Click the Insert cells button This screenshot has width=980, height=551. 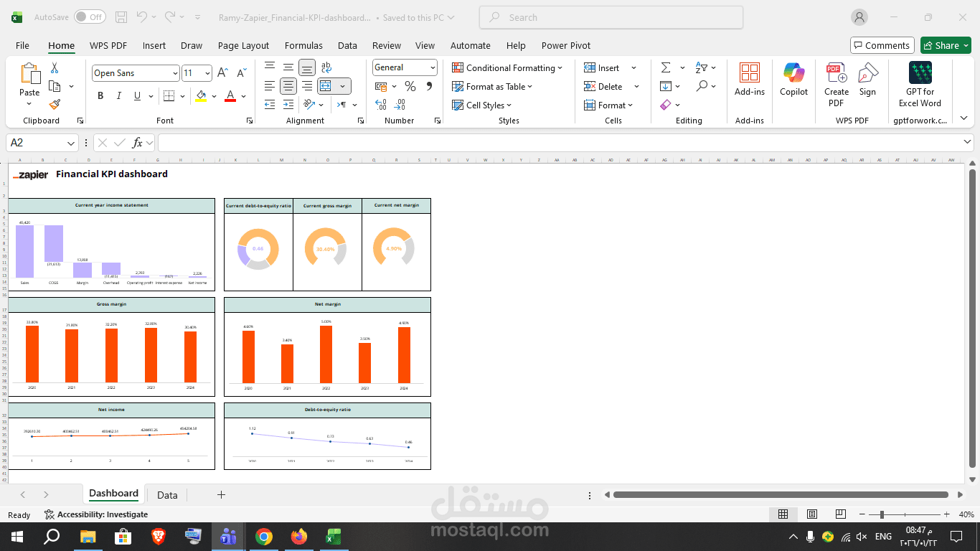pyautogui.click(x=601, y=67)
